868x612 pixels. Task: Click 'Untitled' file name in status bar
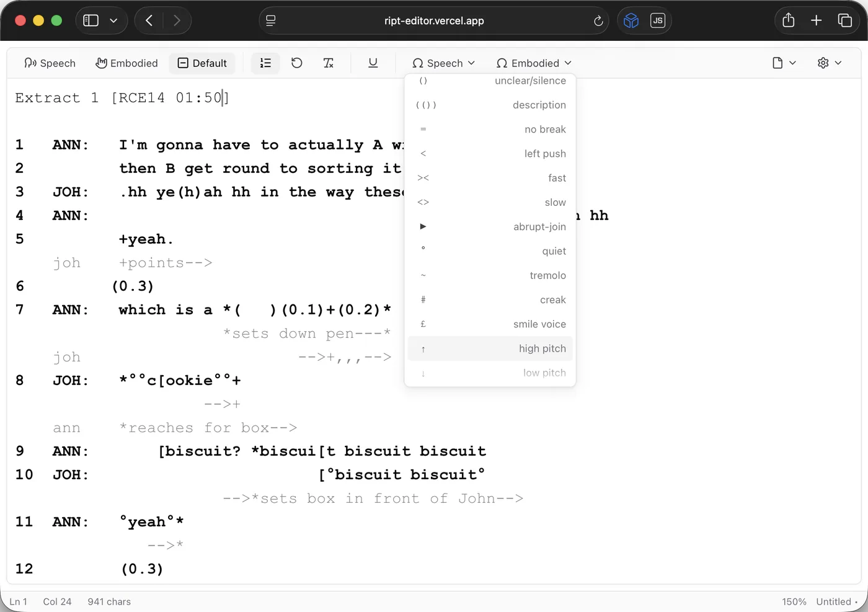tap(833, 601)
